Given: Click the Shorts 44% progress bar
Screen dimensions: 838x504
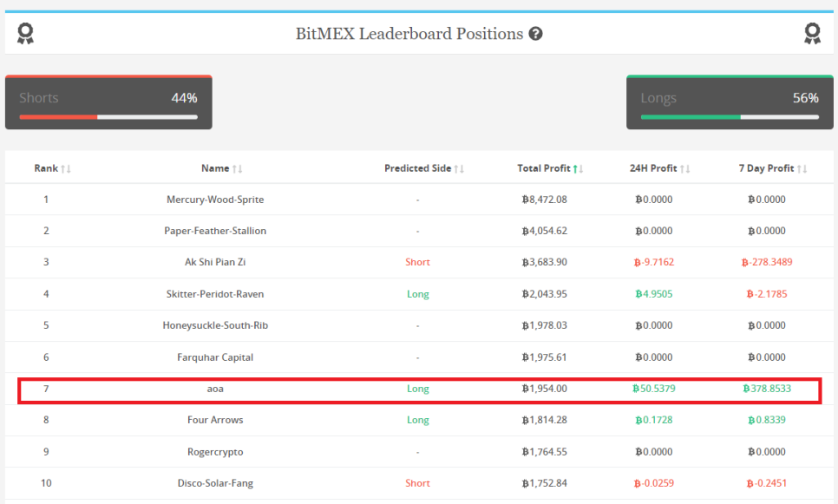Looking at the screenshot, I should click(x=108, y=117).
